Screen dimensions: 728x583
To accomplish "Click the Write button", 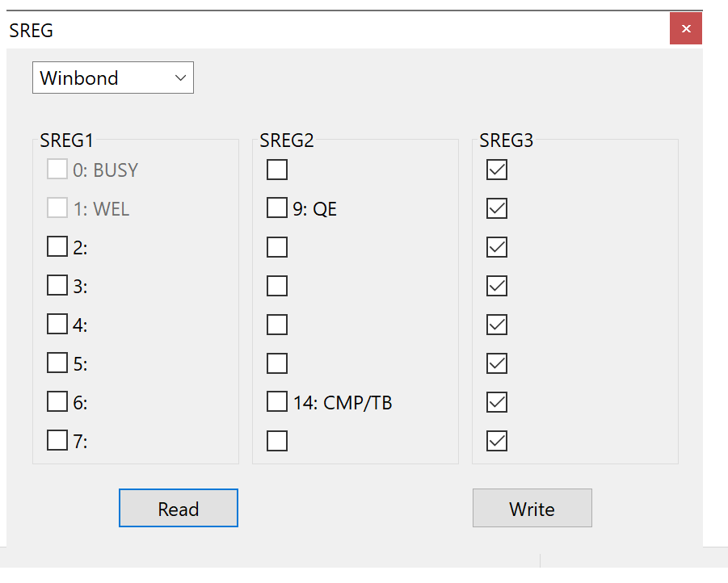I will click(532, 508).
